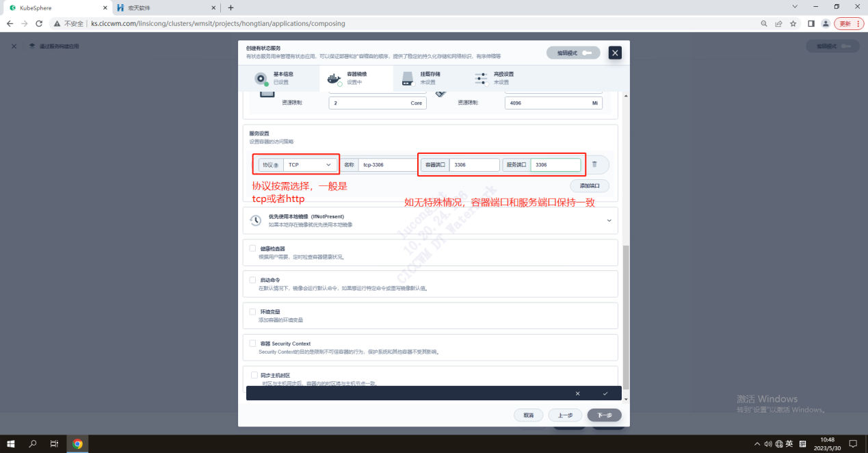Click the volume icon in system tray
868x453 pixels.
pos(768,443)
